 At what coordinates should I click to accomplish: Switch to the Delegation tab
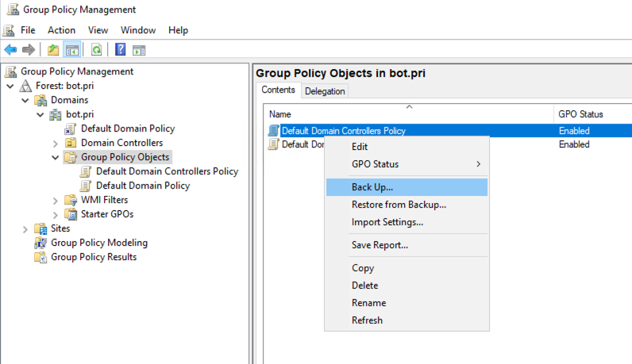(x=325, y=91)
